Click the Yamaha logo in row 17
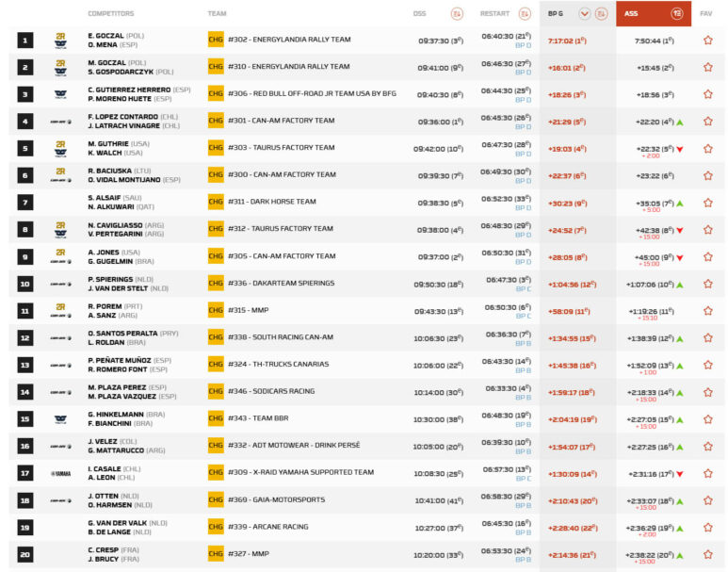The image size is (728, 572). pos(60,473)
